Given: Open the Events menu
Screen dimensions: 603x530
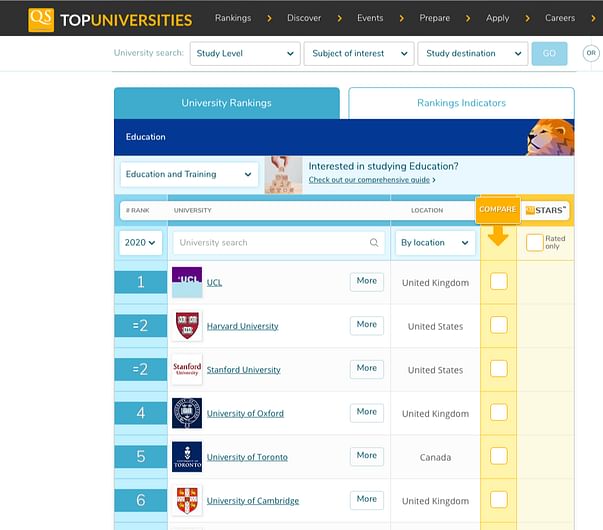Looking at the screenshot, I should tap(370, 18).
